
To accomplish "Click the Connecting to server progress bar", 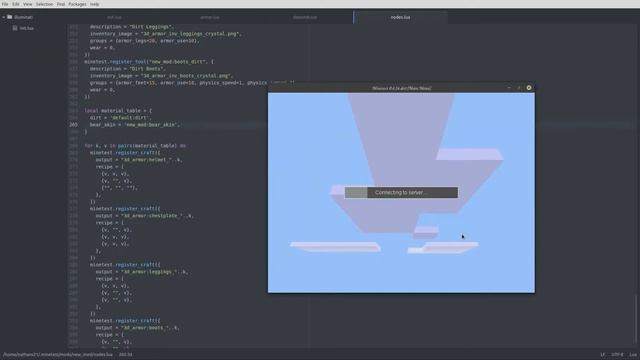I will point(401,193).
